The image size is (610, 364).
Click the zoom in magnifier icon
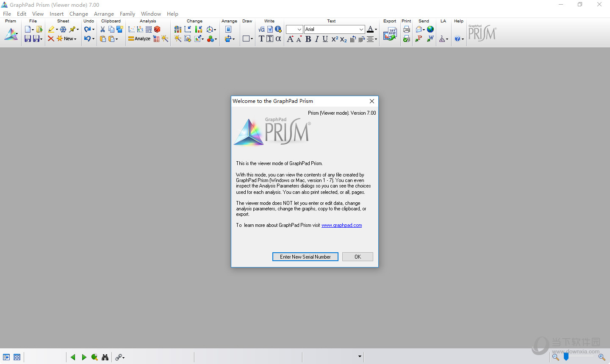click(x=602, y=357)
